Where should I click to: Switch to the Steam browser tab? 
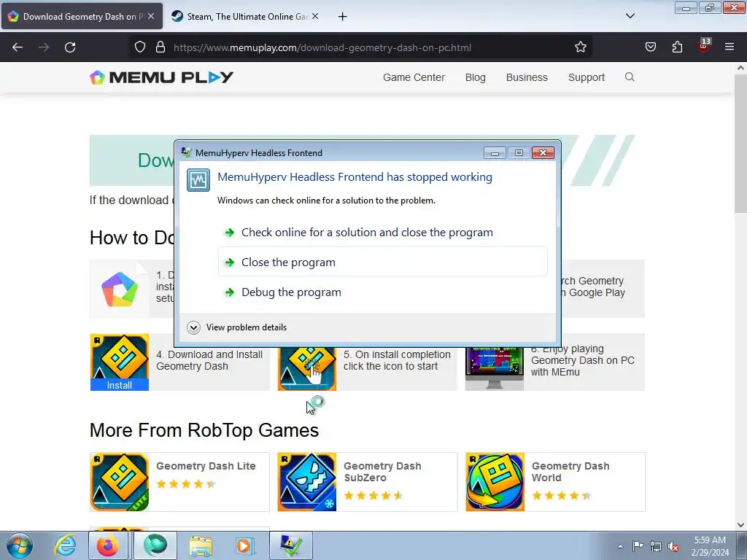click(245, 16)
